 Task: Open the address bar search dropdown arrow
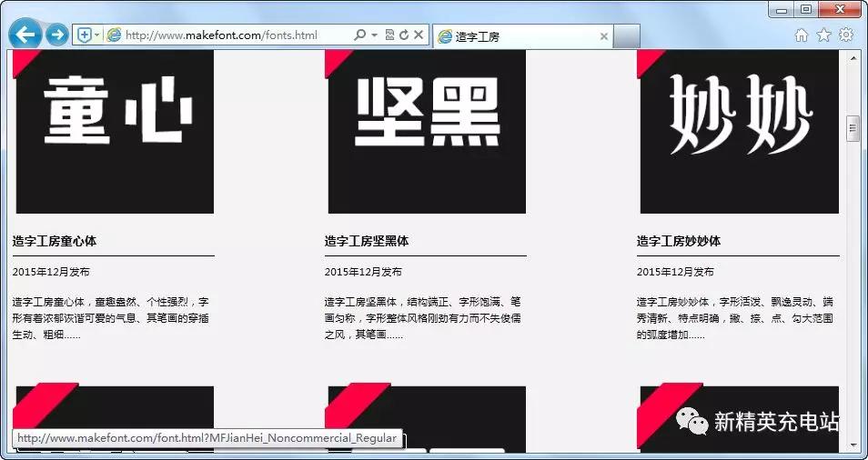374,35
